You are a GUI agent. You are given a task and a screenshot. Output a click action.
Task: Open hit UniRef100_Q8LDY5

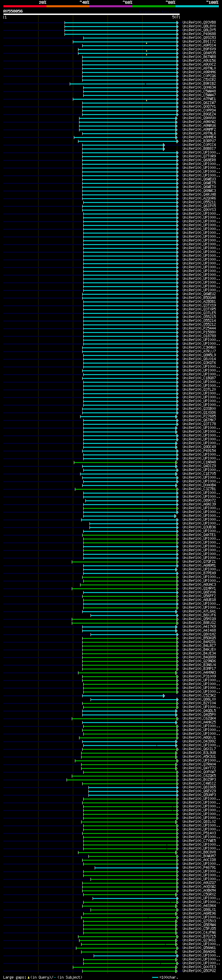point(199,30)
